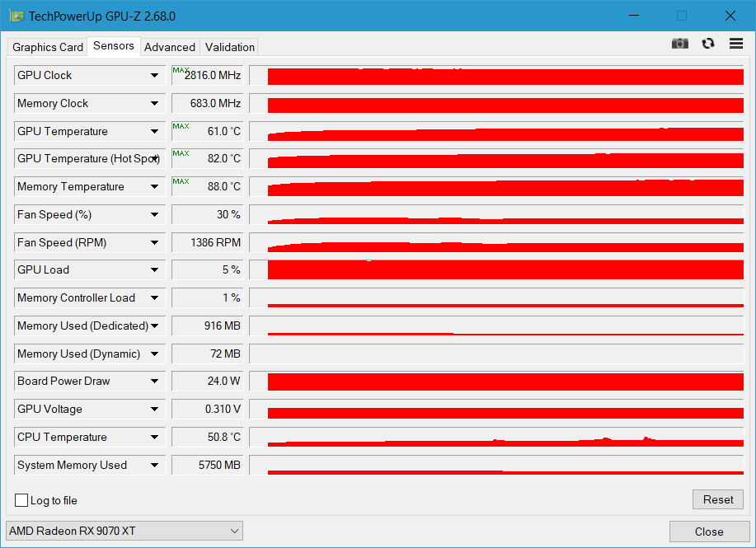Take a screenshot with the camera icon
Image resolution: width=756 pixels, height=548 pixels.
tap(680, 44)
